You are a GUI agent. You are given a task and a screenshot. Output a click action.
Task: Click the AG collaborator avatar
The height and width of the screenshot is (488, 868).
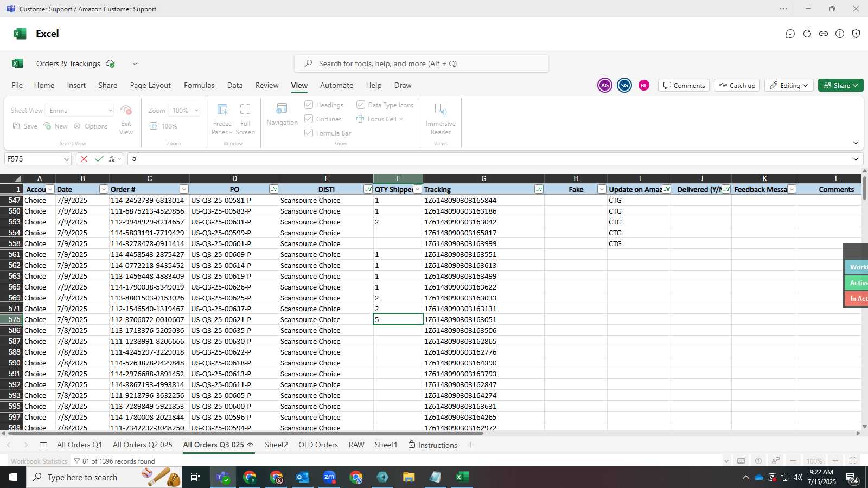click(x=605, y=85)
